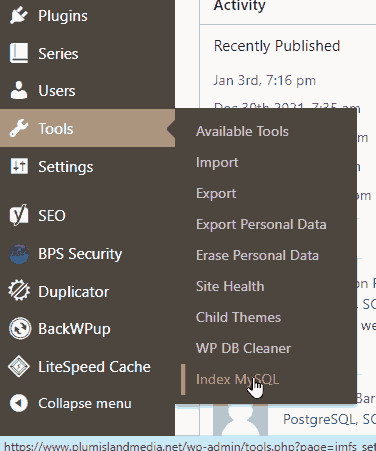376x451 pixels.
Task: Open Erase Personal Data
Action: (257, 255)
